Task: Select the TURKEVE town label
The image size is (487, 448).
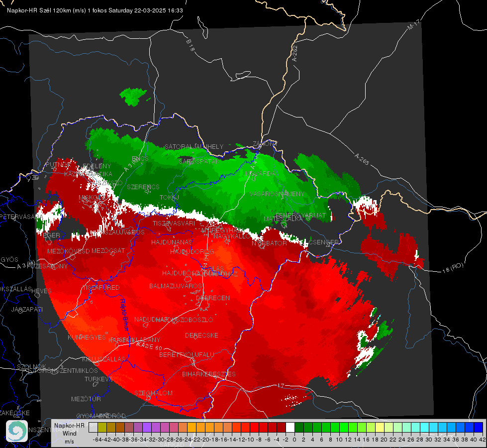Action: pos(98,379)
